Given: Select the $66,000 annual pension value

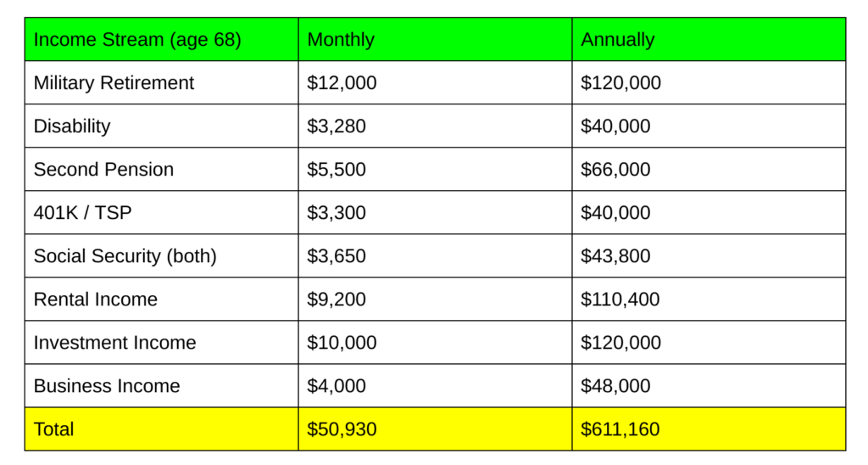Looking at the screenshot, I should 615,170.
